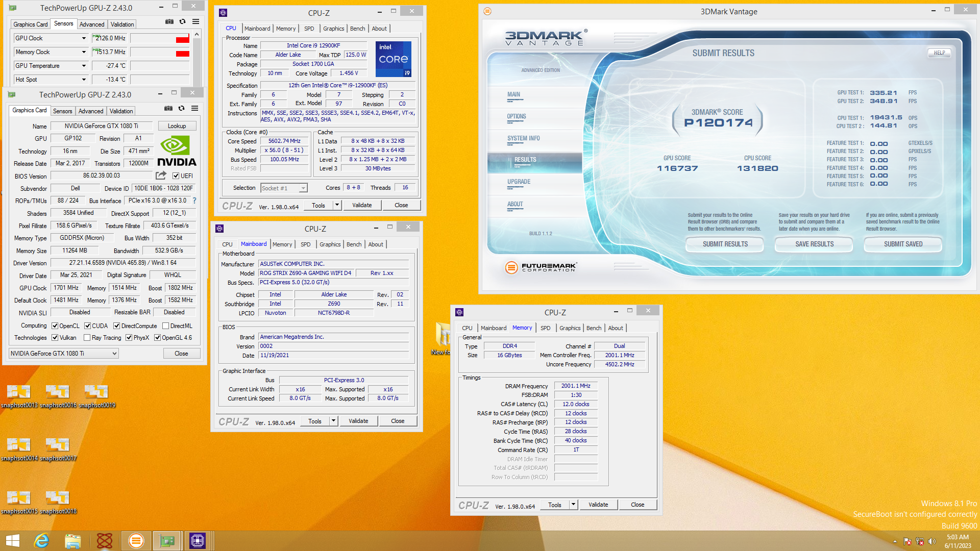Viewport: 980px width, 551px height.
Task: Toggle the DirectCompute checkbox
Action: point(117,325)
